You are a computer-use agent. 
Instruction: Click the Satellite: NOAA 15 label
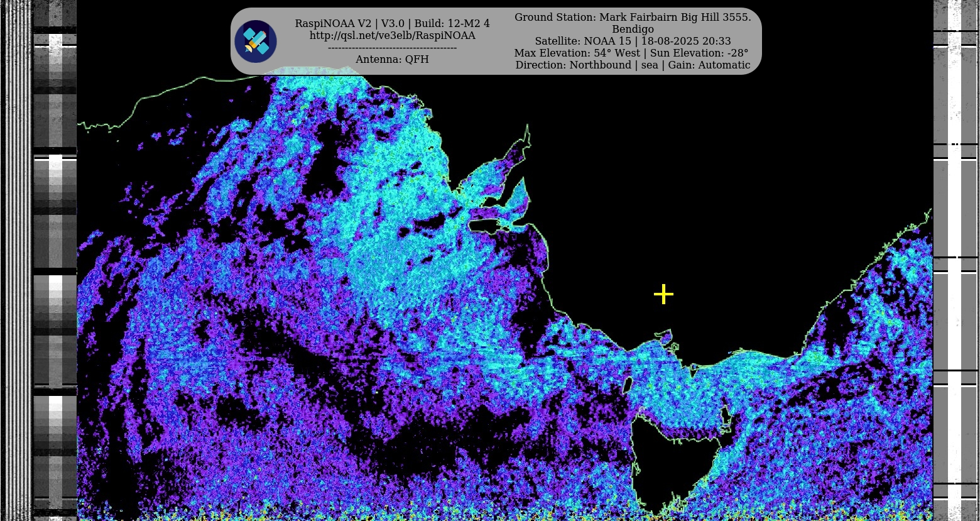click(582, 41)
